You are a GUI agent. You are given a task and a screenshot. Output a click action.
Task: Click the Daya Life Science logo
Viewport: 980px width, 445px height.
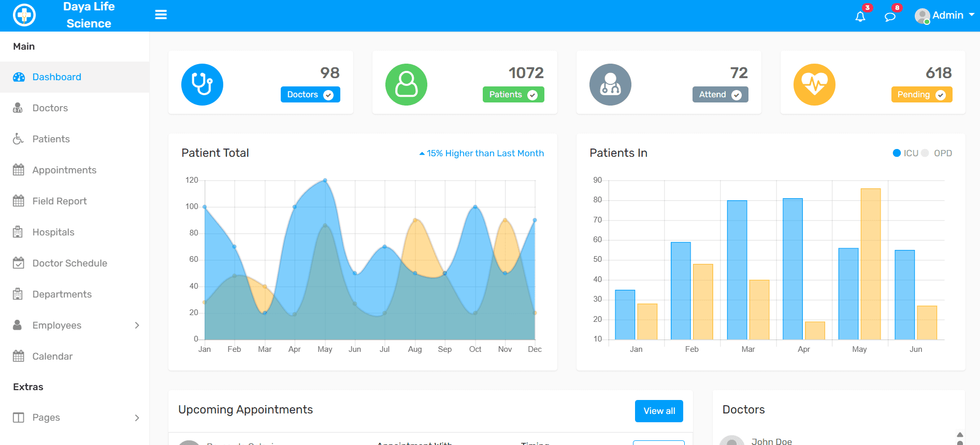pos(24,15)
